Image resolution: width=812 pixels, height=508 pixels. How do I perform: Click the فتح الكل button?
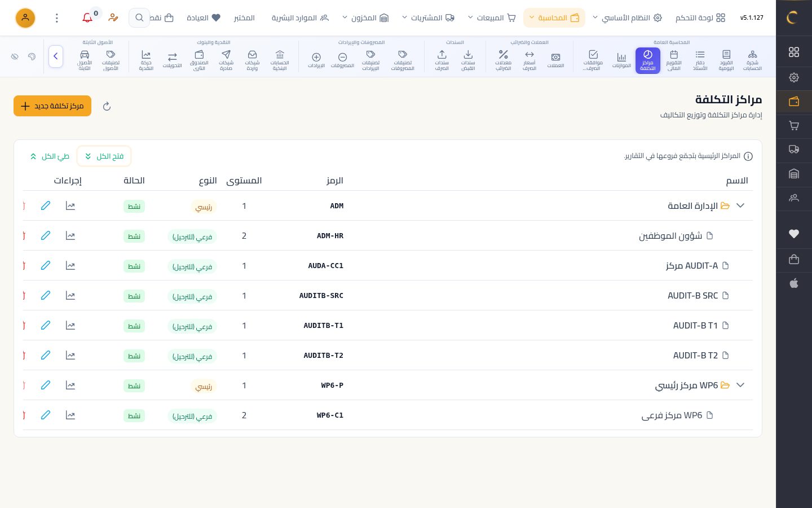(104, 156)
